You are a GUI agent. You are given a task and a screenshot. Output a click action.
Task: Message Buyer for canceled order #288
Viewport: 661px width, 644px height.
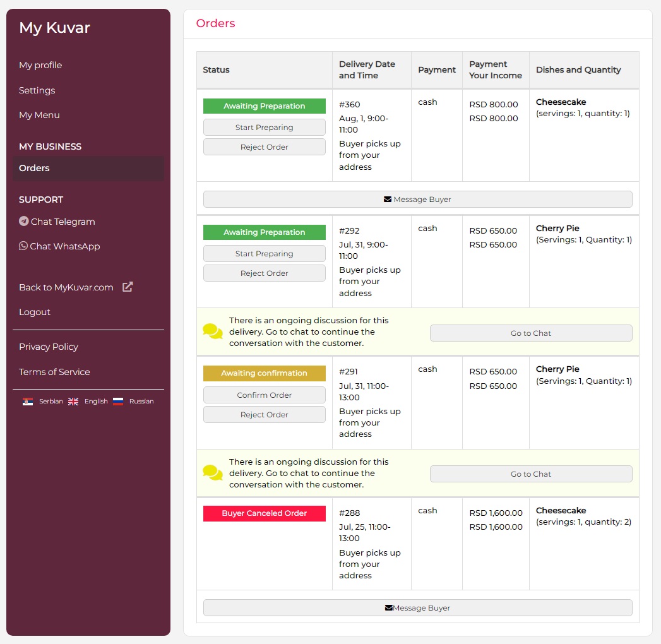coord(417,608)
